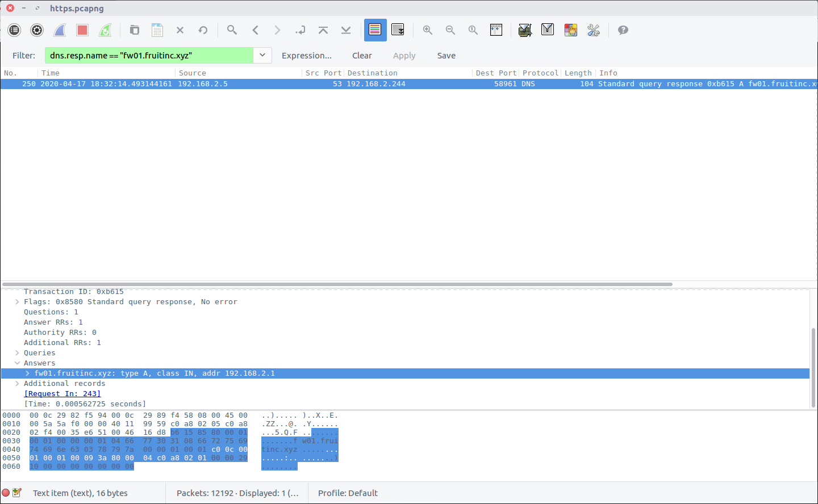Open the capture options gear icon
The height and width of the screenshot is (504, 818).
(37, 30)
